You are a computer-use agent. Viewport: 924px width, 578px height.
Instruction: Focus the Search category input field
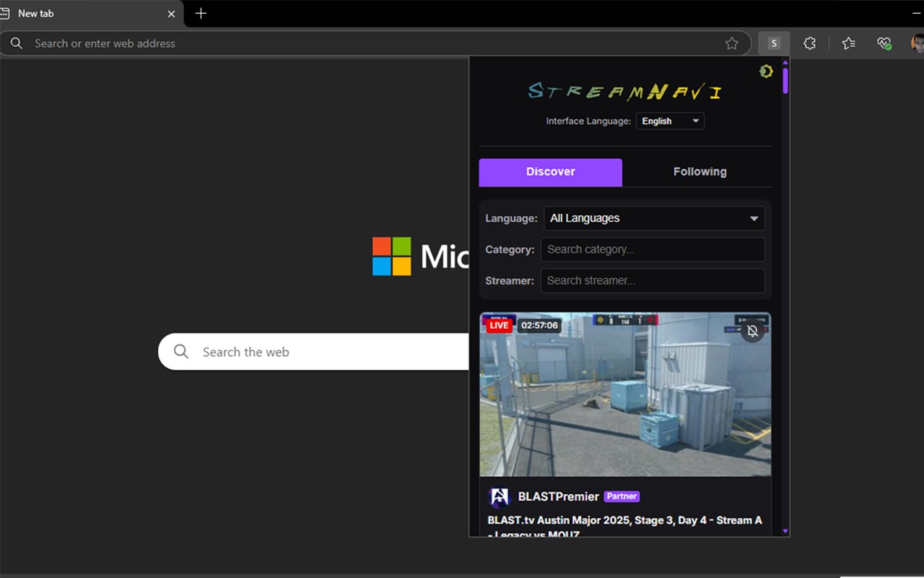coord(653,249)
